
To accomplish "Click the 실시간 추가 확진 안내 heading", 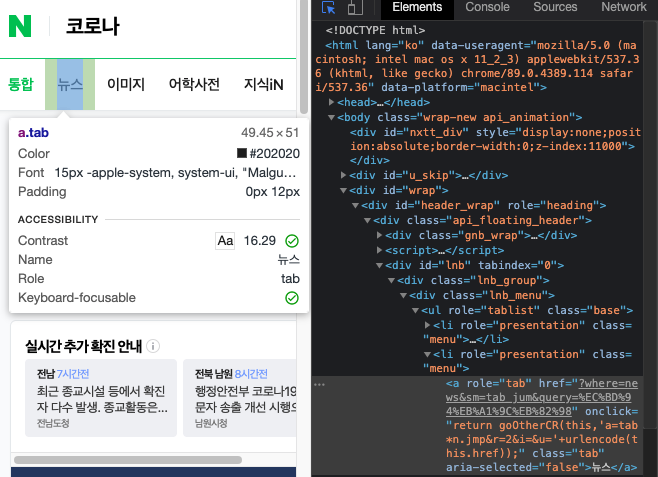I will [x=84, y=347].
